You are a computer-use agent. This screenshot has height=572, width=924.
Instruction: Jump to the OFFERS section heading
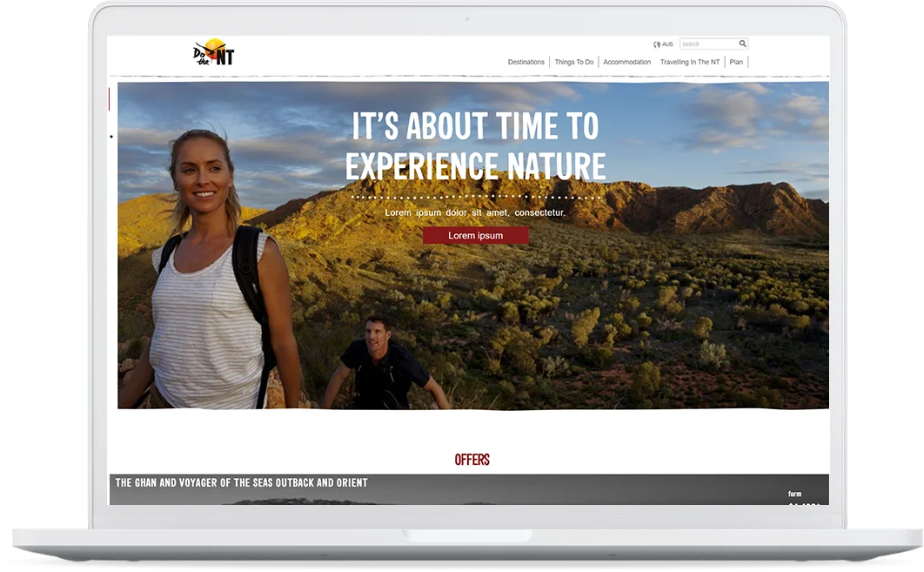tap(472, 460)
